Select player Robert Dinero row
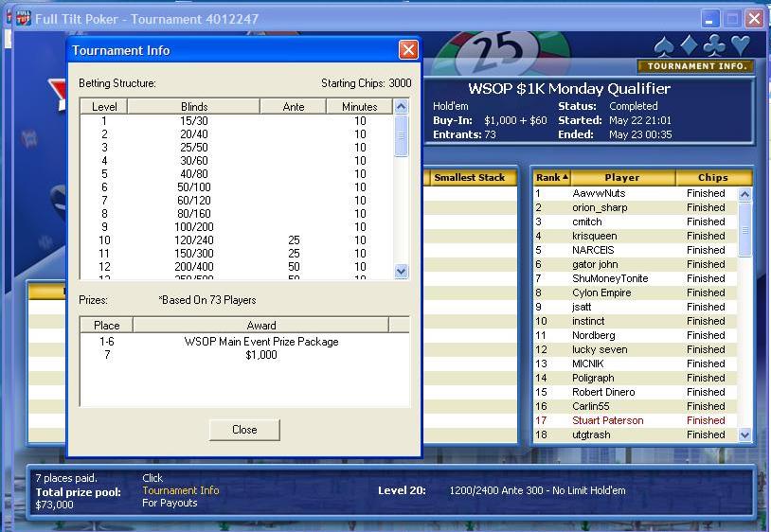 (636, 393)
